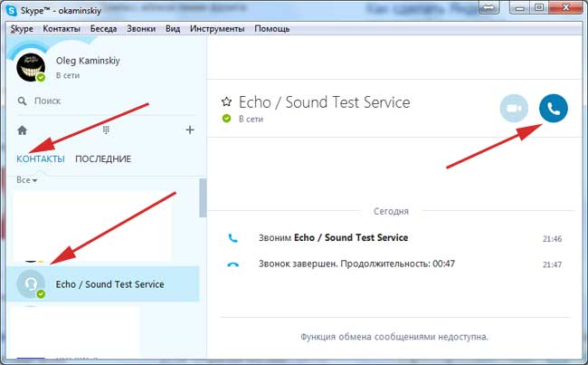The height and width of the screenshot is (365, 588).
Task: Click Oleg Kaminskiy profile avatar
Action: tap(33, 66)
